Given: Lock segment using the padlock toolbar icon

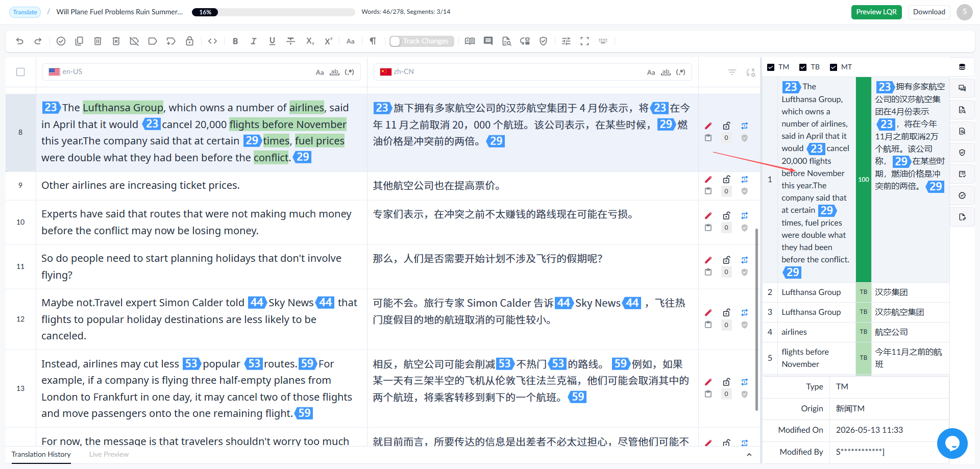Looking at the screenshot, I should [x=189, y=41].
